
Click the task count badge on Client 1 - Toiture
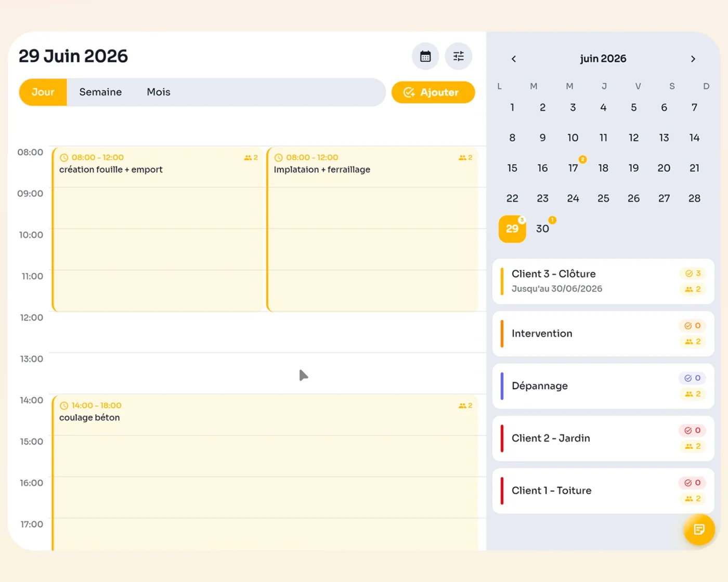[693, 483]
